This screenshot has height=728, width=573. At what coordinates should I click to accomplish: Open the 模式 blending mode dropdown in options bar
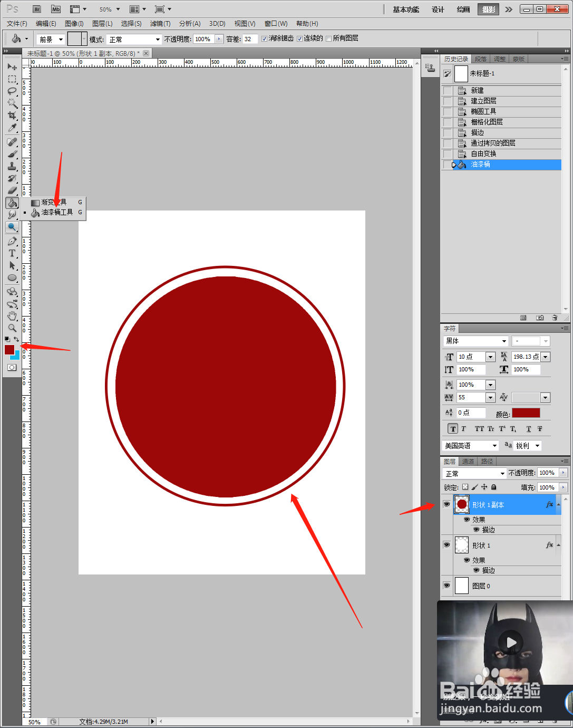[134, 40]
